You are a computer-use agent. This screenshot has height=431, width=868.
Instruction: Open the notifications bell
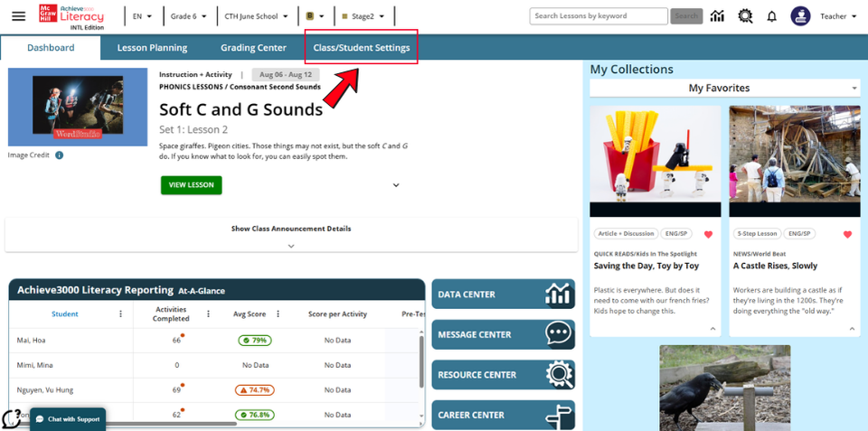[x=771, y=16]
